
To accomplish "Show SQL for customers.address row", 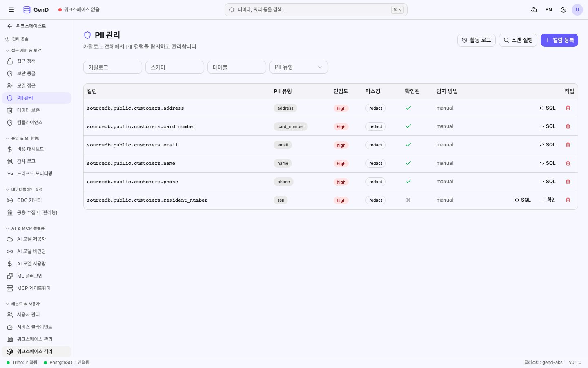I will coord(548,108).
